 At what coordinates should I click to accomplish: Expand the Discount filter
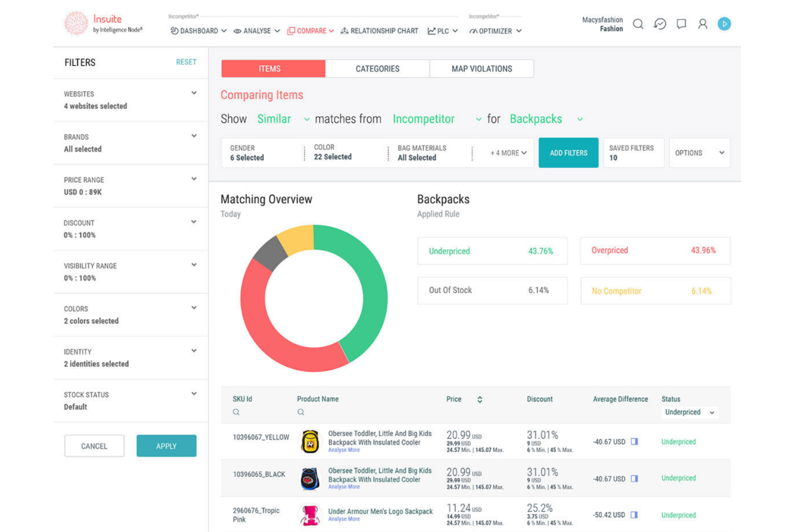[194, 222]
